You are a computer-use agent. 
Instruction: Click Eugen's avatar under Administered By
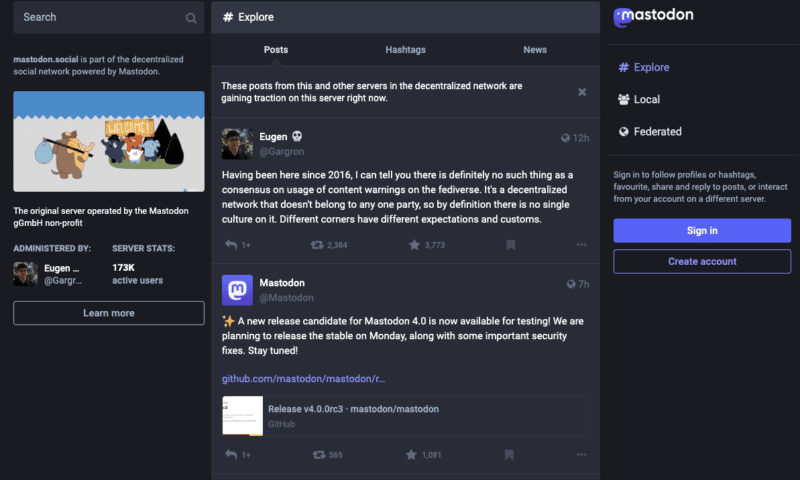(x=26, y=274)
